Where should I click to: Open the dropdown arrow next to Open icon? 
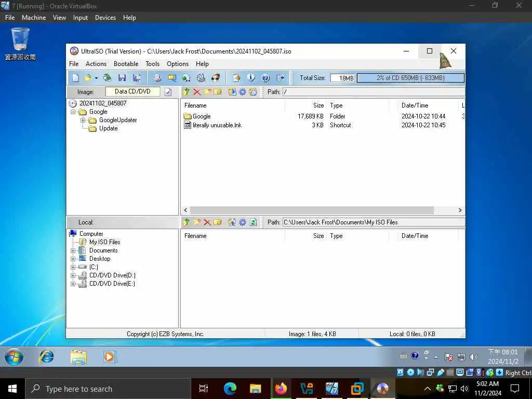point(96,78)
